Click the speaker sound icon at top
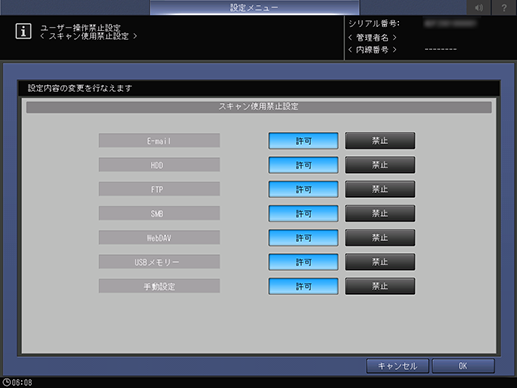Viewport: 517px width, 388px height. 479,7
